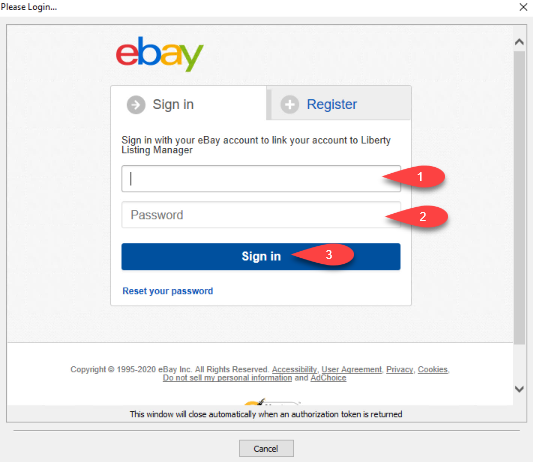Open the User Agreement link
The image size is (533, 462).
coord(351,369)
